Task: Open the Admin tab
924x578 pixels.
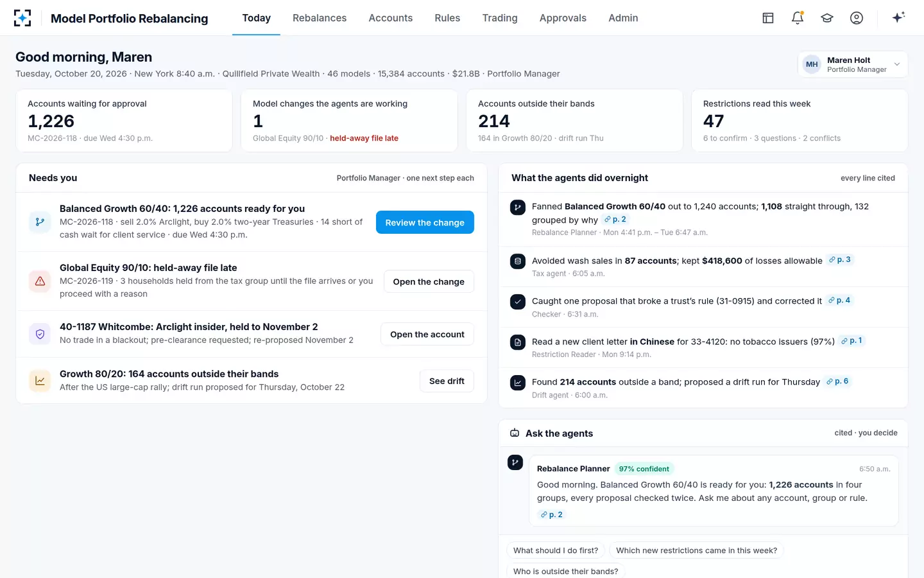Action: (623, 18)
